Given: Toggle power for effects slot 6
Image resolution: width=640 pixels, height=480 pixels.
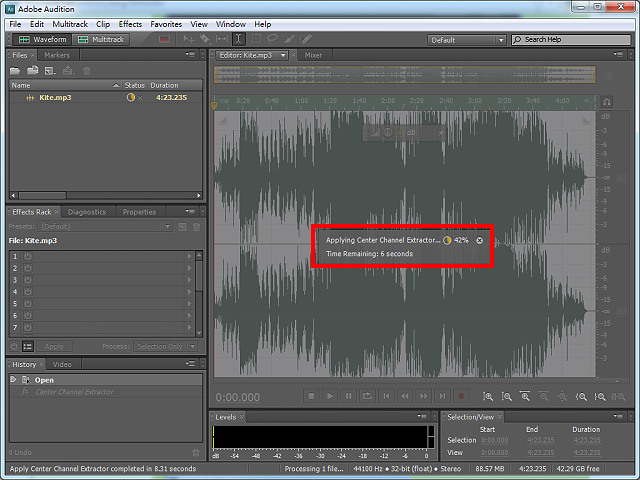Looking at the screenshot, I should pos(27,316).
